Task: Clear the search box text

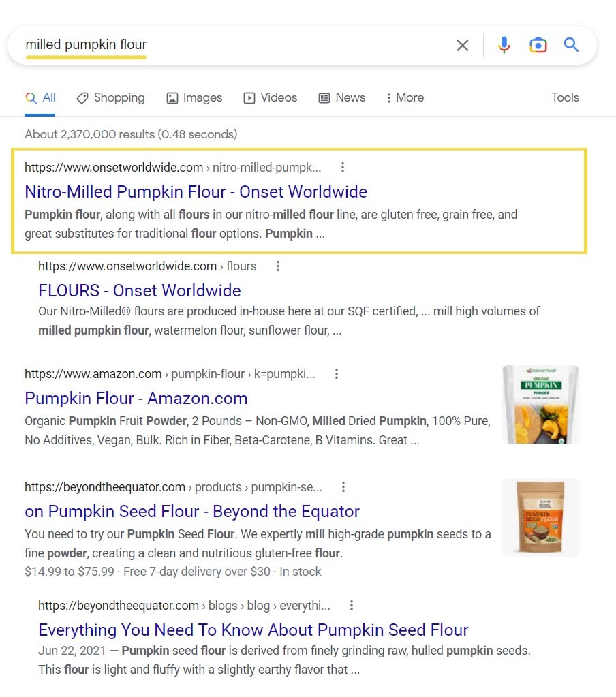Action: point(462,46)
